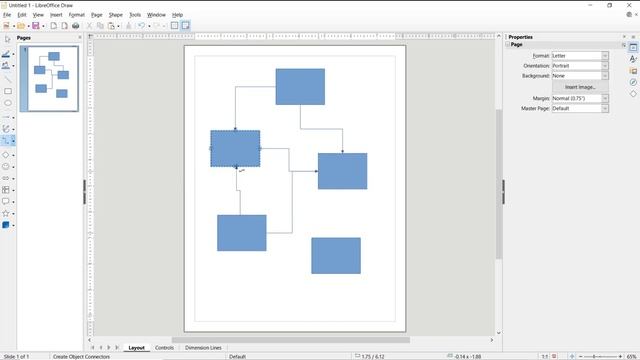Screen dimensions: 640x360
Task: Click the Paste icon
Action: [x=111, y=26]
